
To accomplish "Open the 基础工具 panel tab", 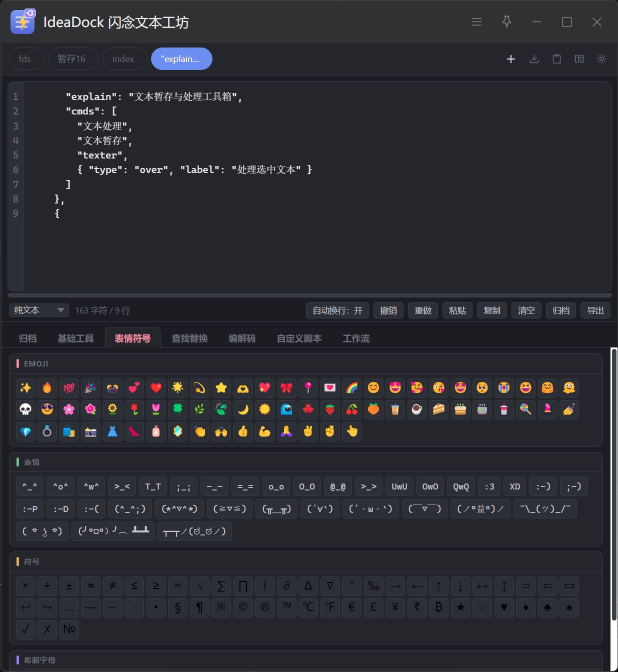I will (x=75, y=338).
